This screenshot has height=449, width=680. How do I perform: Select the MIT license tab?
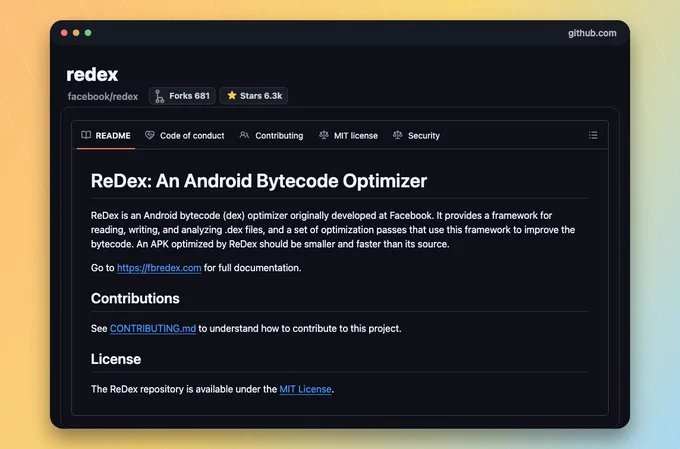tap(349, 136)
